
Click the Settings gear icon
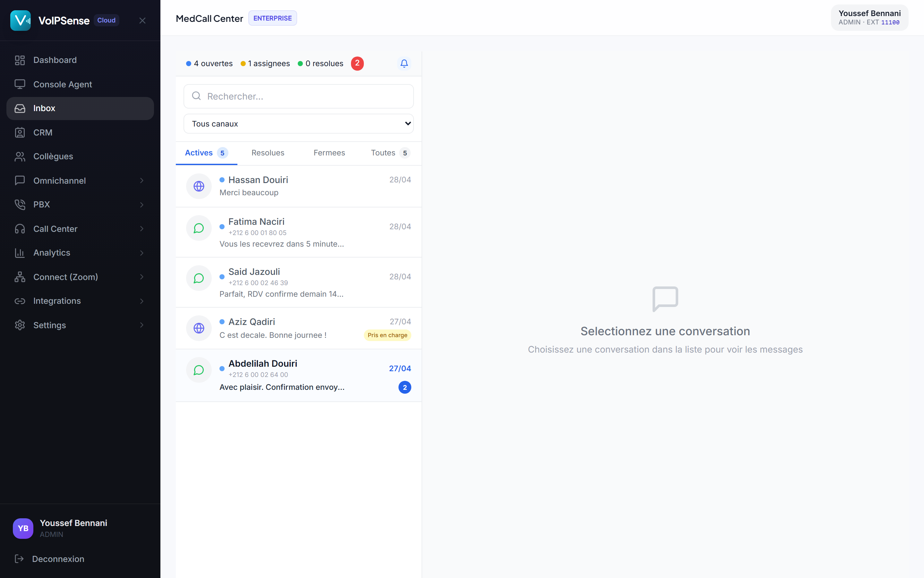tap(20, 325)
